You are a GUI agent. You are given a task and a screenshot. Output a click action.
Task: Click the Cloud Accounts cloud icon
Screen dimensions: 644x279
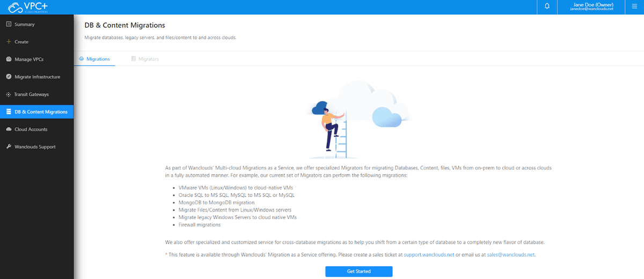[x=9, y=129]
